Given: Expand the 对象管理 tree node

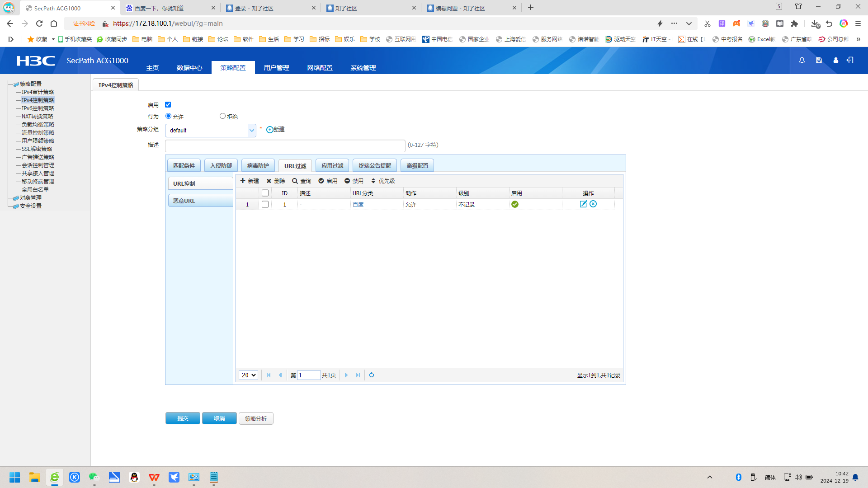Looking at the screenshot, I should coord(30,198).
